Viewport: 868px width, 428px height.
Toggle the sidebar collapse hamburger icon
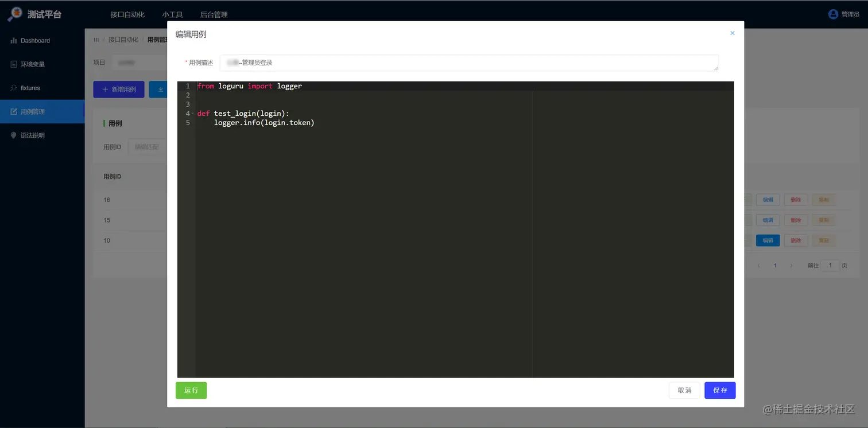click(96, 40)
